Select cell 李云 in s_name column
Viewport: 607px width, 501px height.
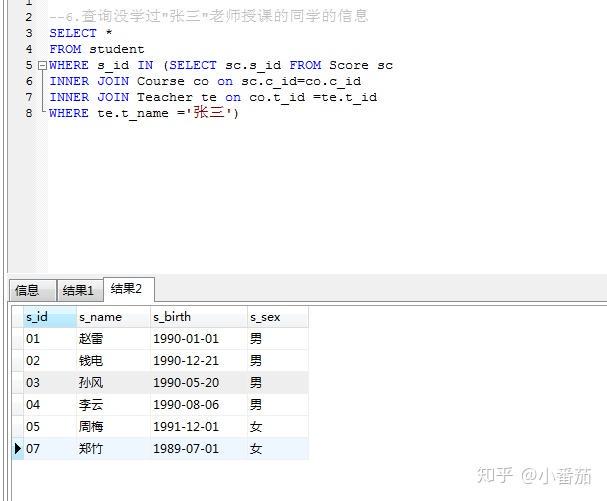coord(113,405)
